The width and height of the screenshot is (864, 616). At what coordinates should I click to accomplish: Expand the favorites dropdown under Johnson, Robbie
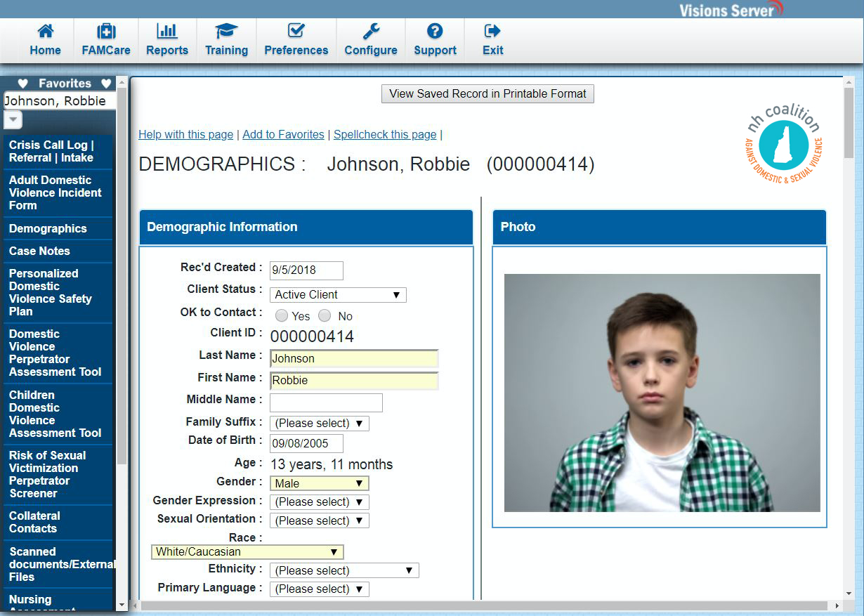coord(13,120)
